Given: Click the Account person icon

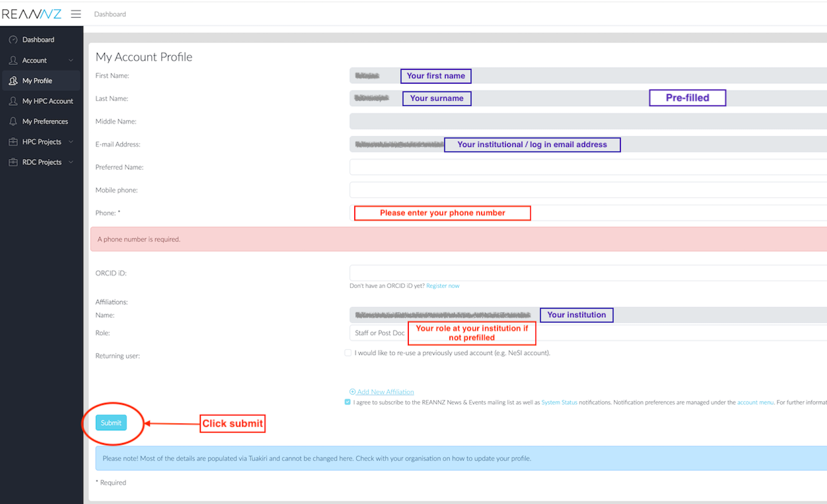Looking at the screenshot, I should click(x=13, y=60).
